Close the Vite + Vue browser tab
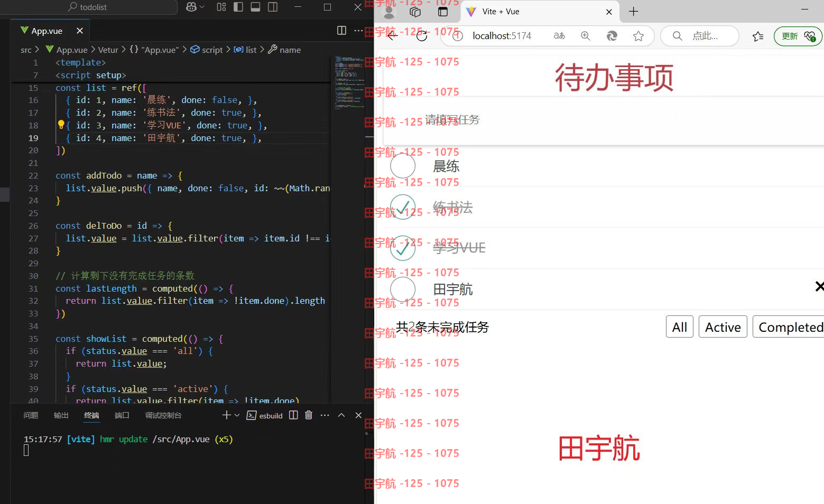 click(x=609, y=12)
